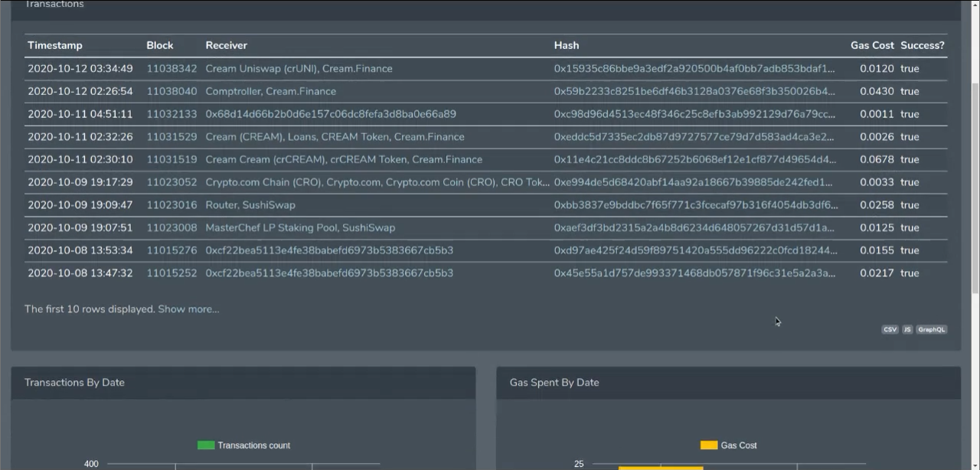
Task: Sort transactions by the Block column
Action: [x=159, y=45]
